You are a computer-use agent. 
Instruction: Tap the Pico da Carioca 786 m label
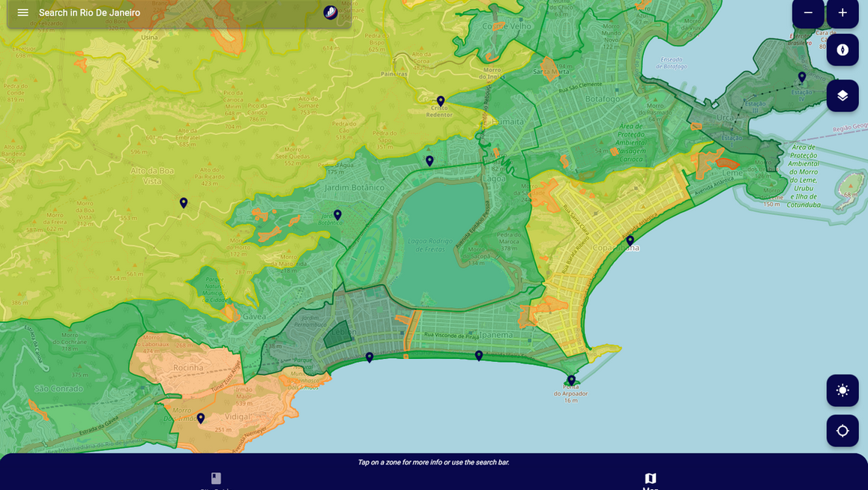[257, 112]
